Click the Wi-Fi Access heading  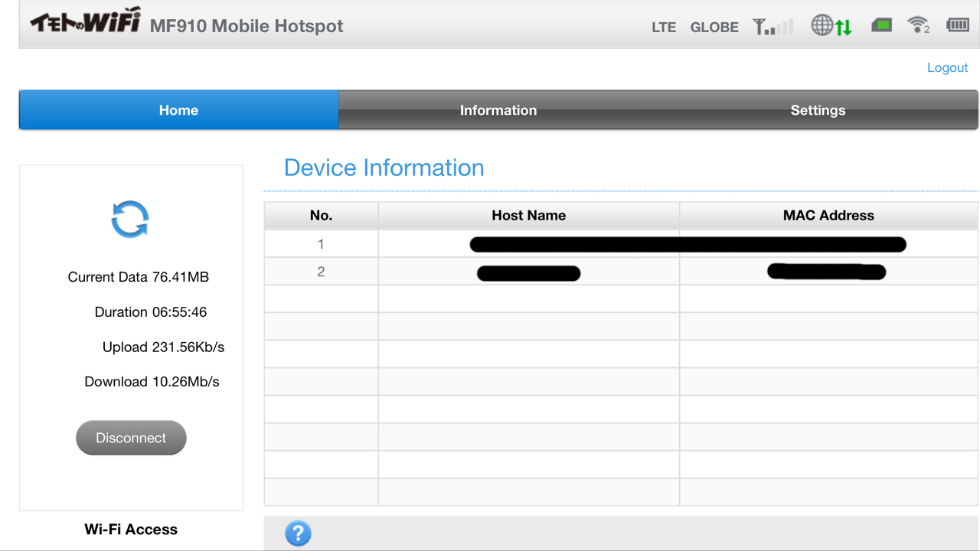[131, 530]
